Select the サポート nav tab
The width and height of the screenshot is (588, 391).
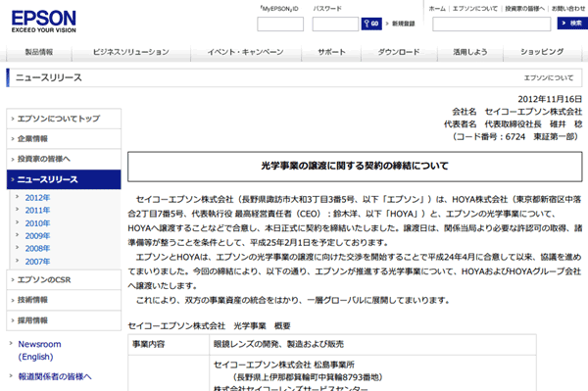(331, 52)
